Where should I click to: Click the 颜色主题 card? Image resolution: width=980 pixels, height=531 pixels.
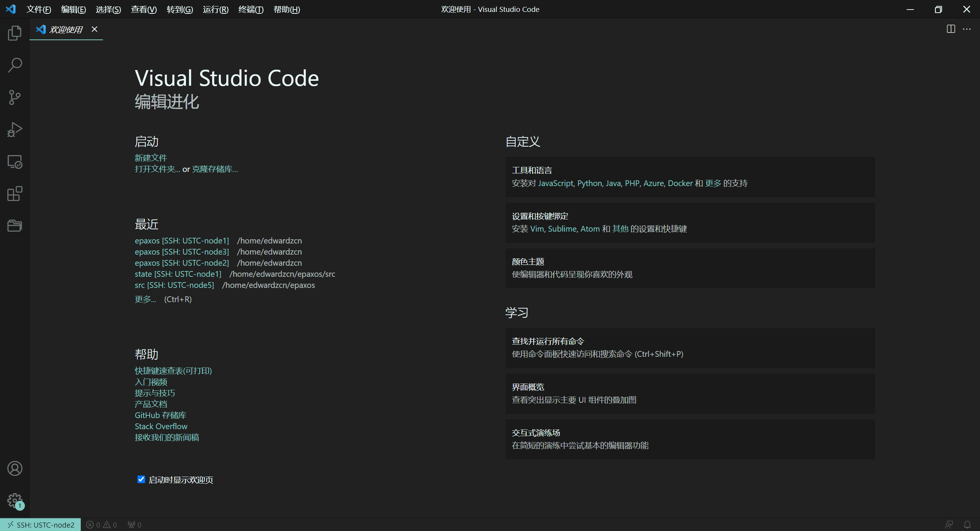click(x=690, y=268)
